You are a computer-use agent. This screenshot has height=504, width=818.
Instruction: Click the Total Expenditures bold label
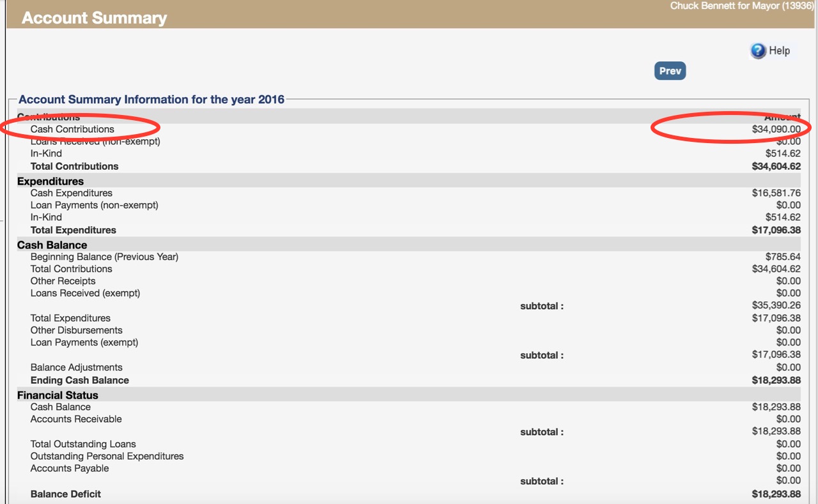pos(73,230)
